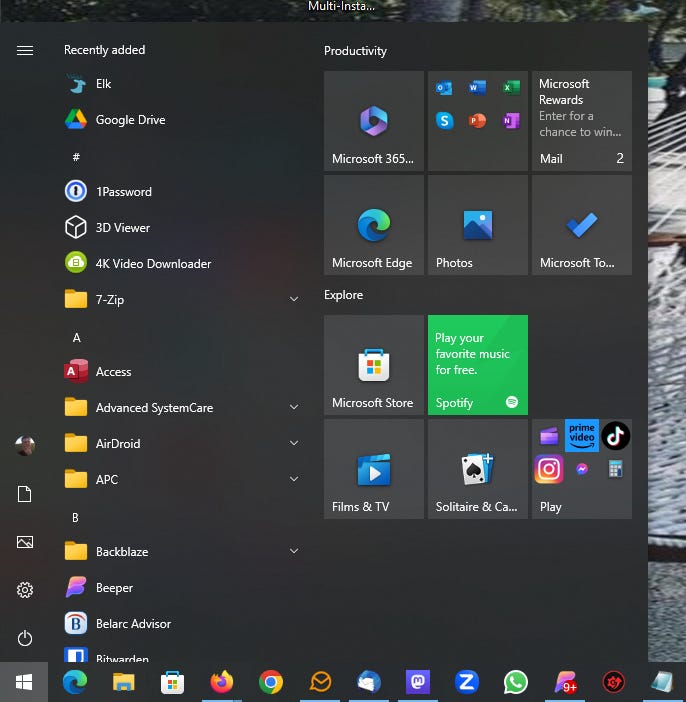686x702 pixels.
Task: Open Clipchamp icon in the Play tile
Action: [x=549, y=436]
